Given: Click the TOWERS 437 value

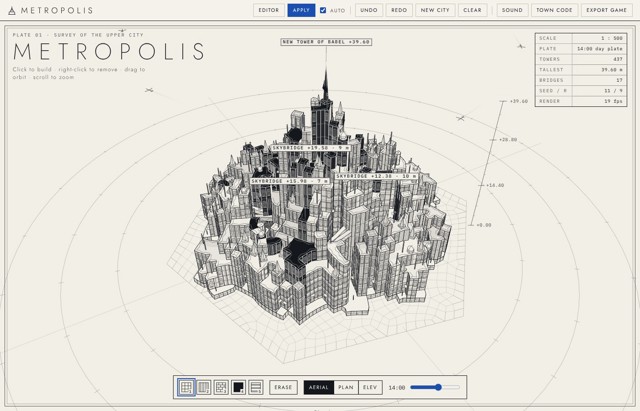Looking at the screenshot, I should (x=618, y=59).
